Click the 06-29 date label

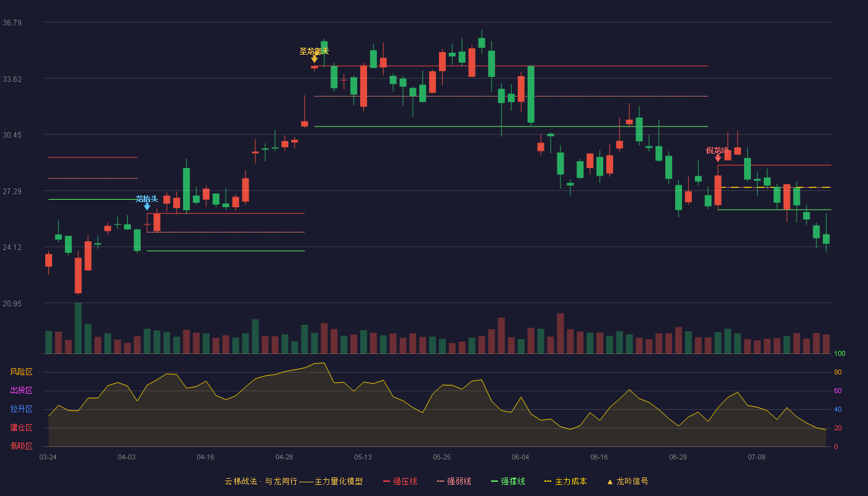tap(678, 457)
